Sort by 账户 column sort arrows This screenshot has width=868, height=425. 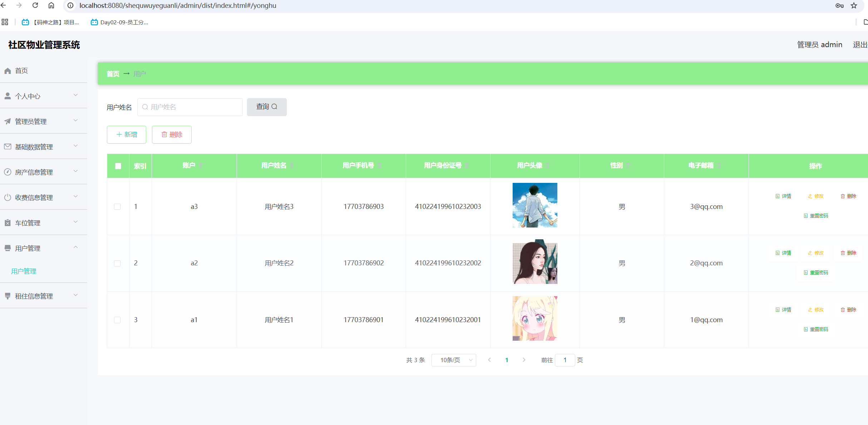coord(201,165)
